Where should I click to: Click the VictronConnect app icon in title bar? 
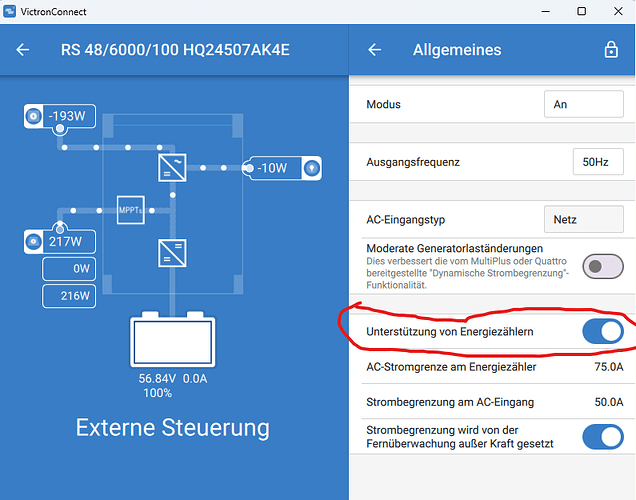coord(9,11)
